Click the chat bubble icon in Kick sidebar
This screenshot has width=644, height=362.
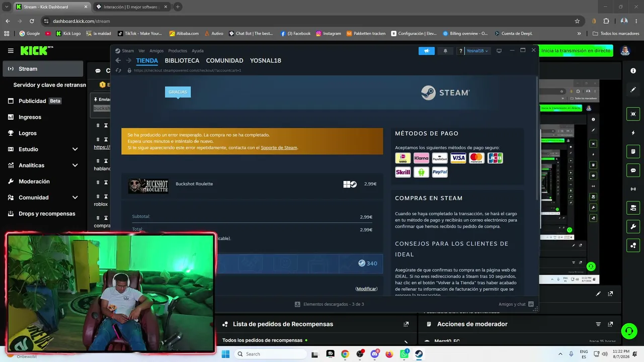633,170
